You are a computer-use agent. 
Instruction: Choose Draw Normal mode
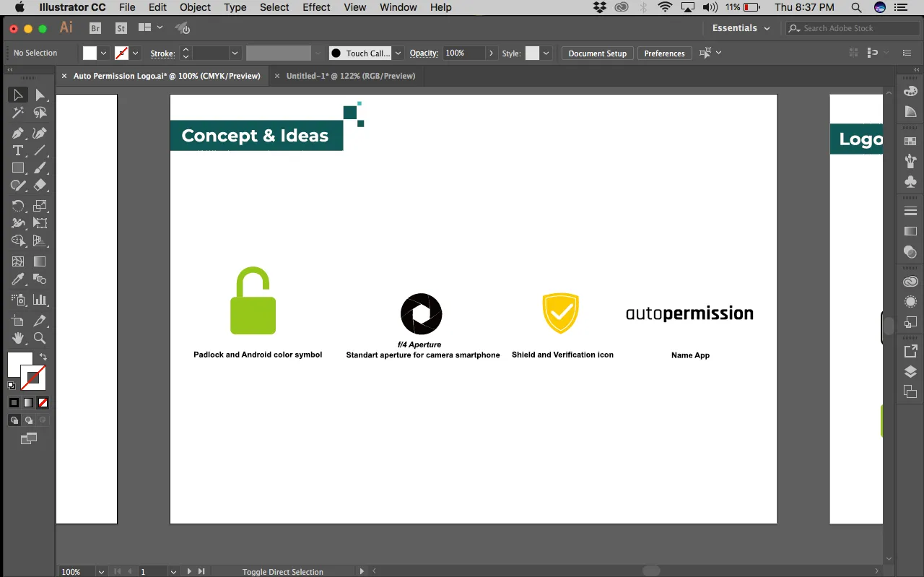click(14, 420)
